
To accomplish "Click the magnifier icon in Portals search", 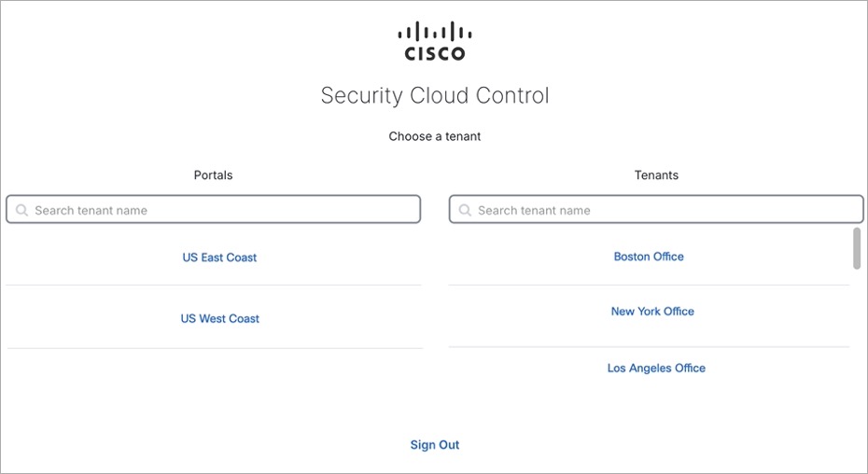I will [x=22, y=211].
